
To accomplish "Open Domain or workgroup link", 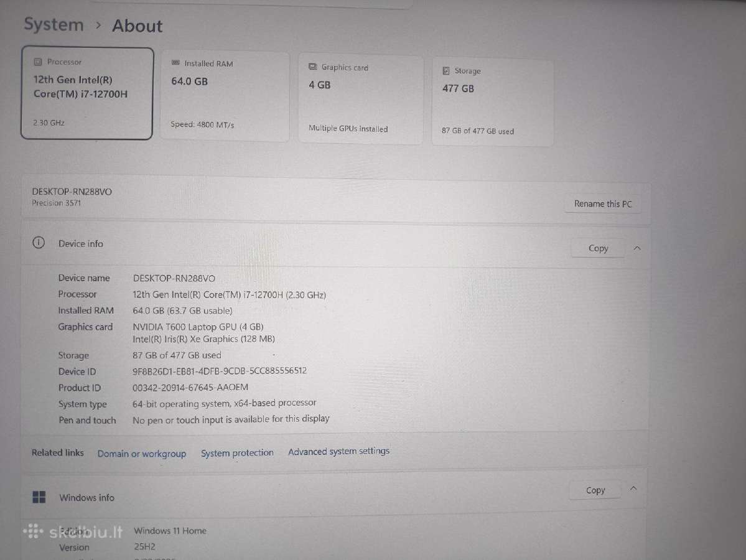I will click(x=142, y=454).
